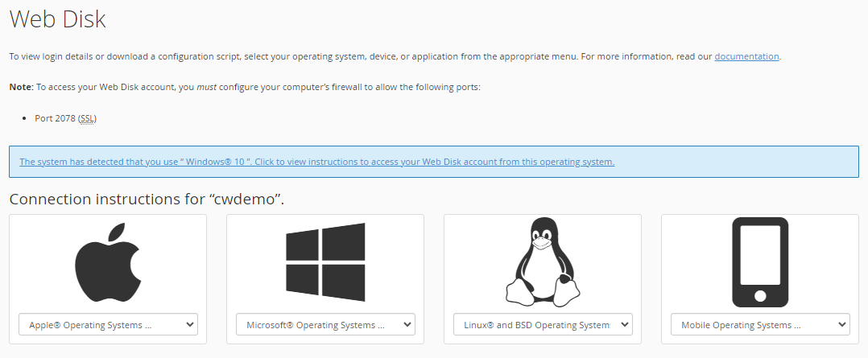
Task: Open the Linux and BSD Operating Systems dropdown
Action: pos(543,325)
